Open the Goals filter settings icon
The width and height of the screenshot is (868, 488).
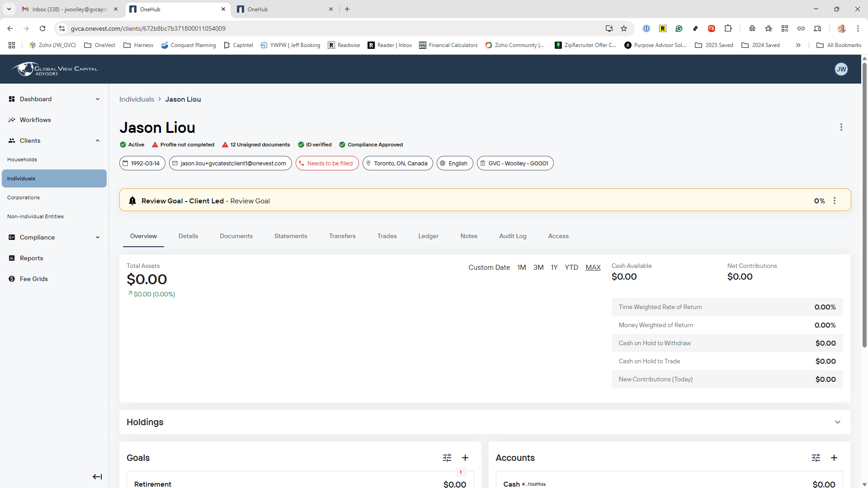click(x=447, y=458)
